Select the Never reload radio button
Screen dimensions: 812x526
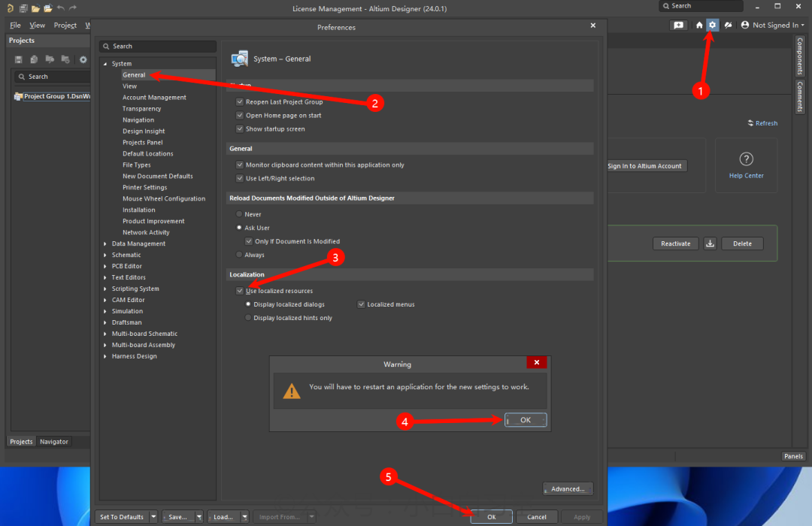[239, 214]
